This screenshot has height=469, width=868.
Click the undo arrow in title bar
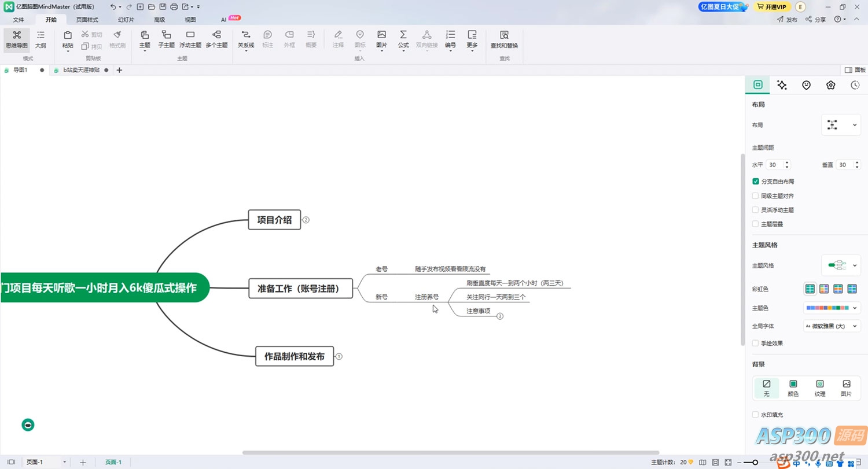[113, 7]
